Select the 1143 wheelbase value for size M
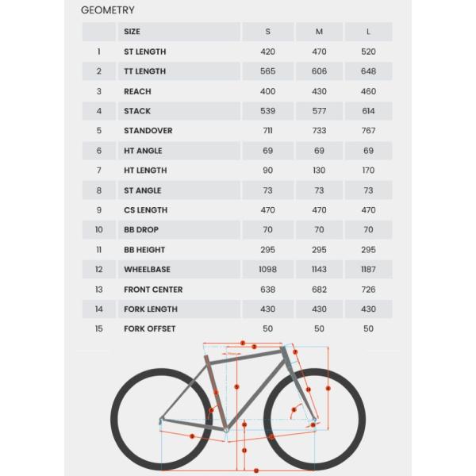Viewport: 476px width, 476px height. coord(319,270)
